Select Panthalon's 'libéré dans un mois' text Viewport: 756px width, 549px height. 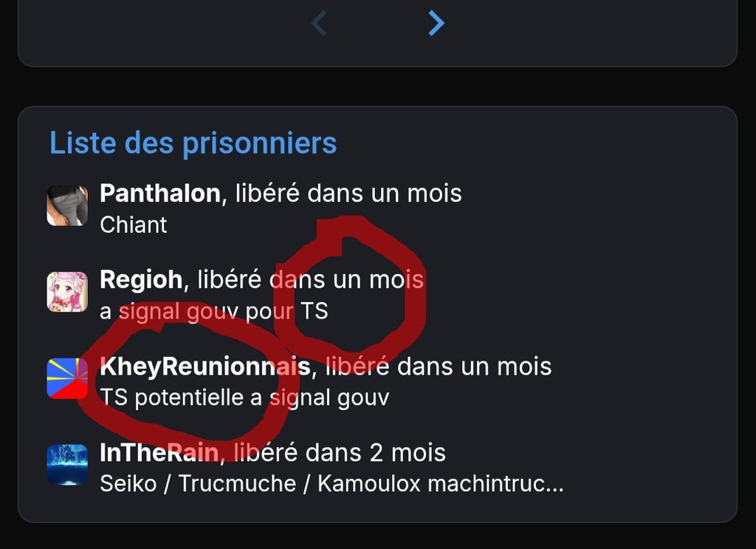[x=348, y=194]
